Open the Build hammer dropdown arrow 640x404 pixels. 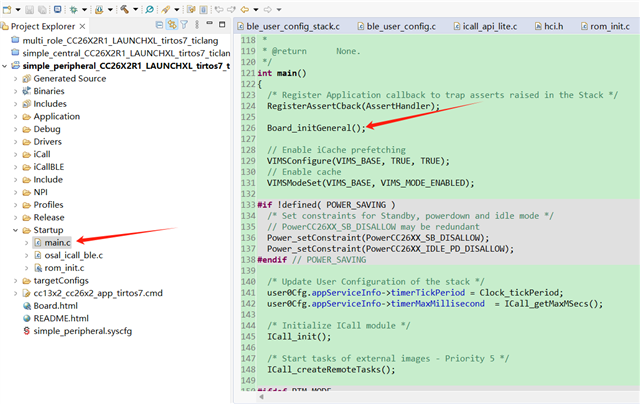pos(136,9)
